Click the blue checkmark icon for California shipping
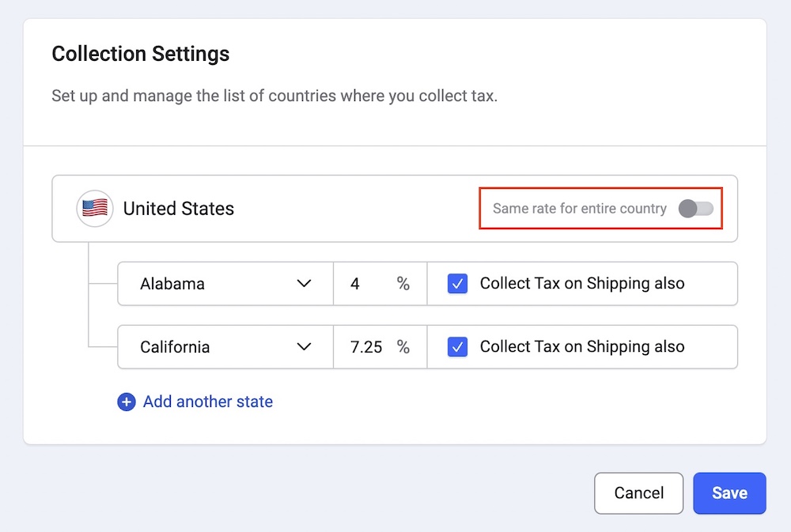The height and width of the screenshot is (532, 791). pos(457,346)
